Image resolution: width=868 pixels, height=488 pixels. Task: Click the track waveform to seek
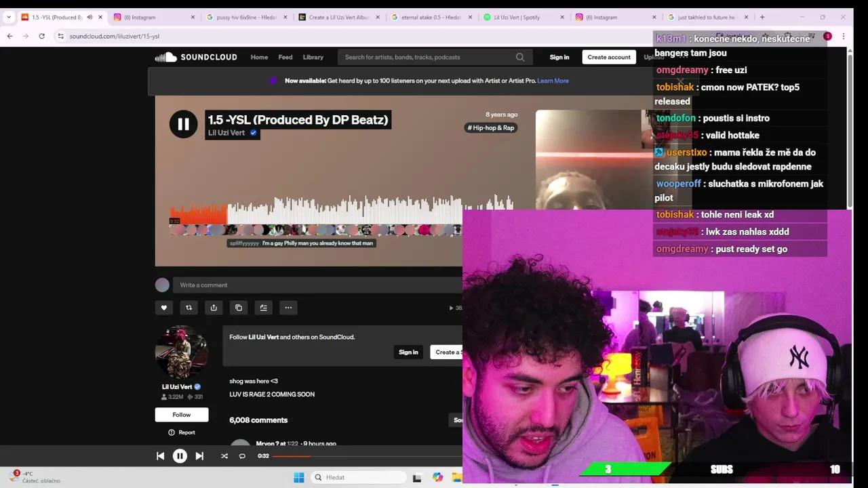pyautogui.click(x=342, y=211)
